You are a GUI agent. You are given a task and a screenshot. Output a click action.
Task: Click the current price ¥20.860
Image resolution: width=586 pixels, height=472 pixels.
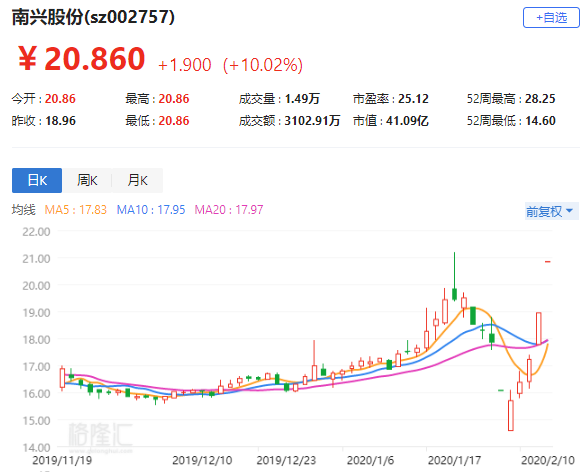(x=81, y=59)
